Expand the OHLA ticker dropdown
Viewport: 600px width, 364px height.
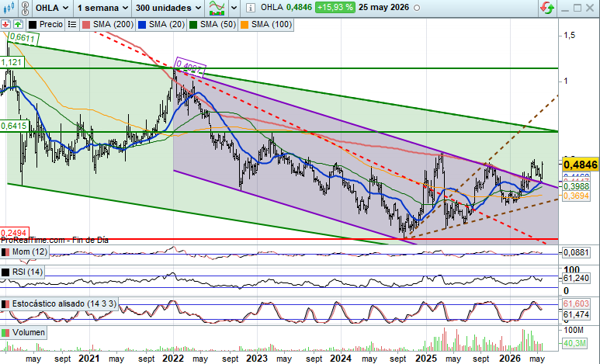point(52,8)
